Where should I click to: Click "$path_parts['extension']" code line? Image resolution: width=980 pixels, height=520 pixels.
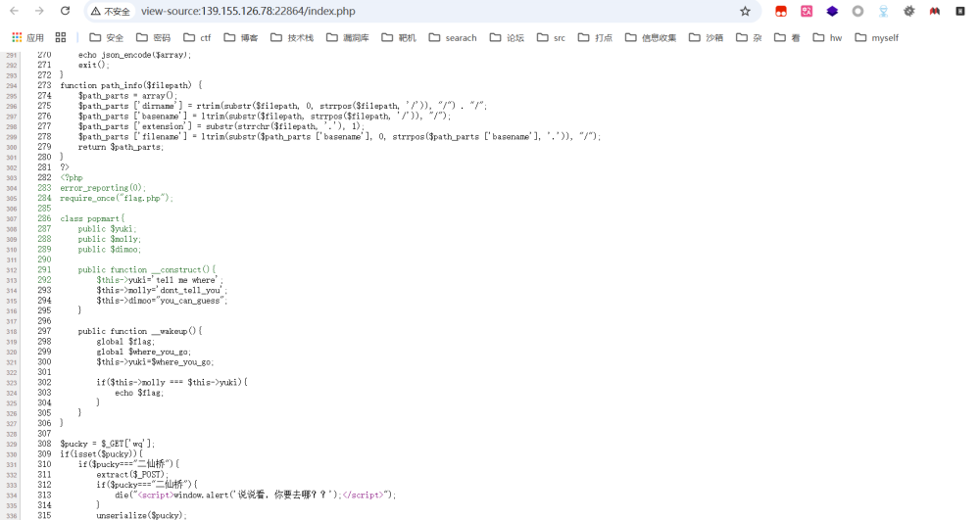click(x=221, y=126)
